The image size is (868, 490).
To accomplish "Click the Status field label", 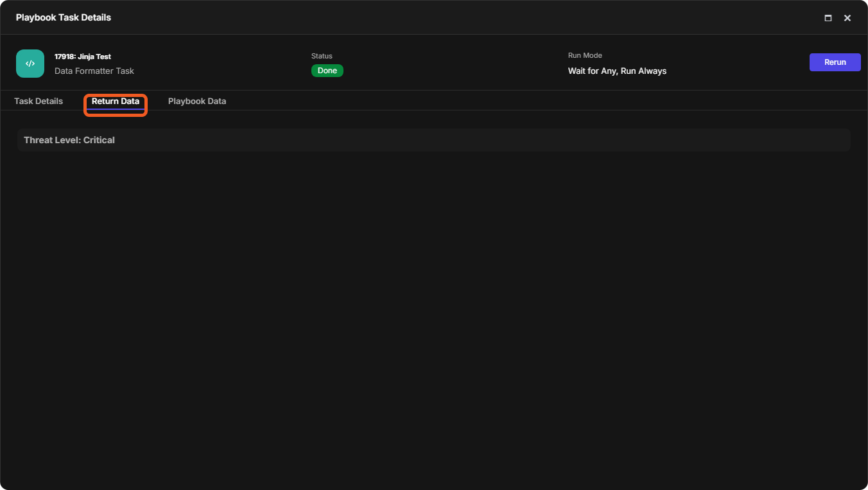I will pyautogui.click(x=322, y=56).
